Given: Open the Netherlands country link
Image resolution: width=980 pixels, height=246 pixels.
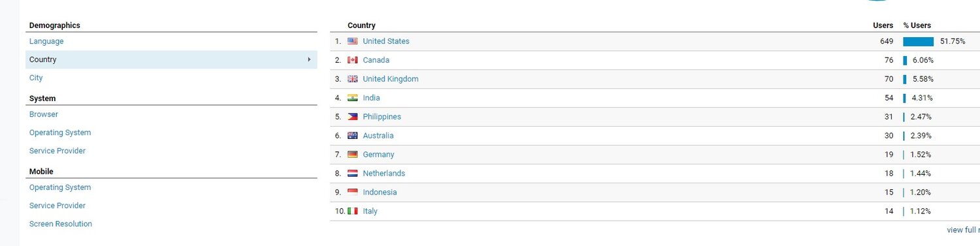Looking at the screenshot, I should [x=384, y=174].
